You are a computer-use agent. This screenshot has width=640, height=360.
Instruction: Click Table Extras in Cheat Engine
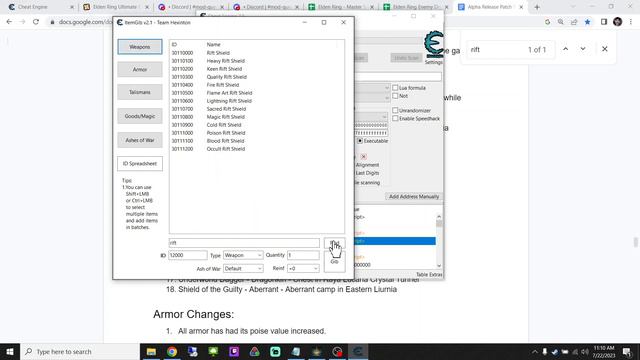429,275
